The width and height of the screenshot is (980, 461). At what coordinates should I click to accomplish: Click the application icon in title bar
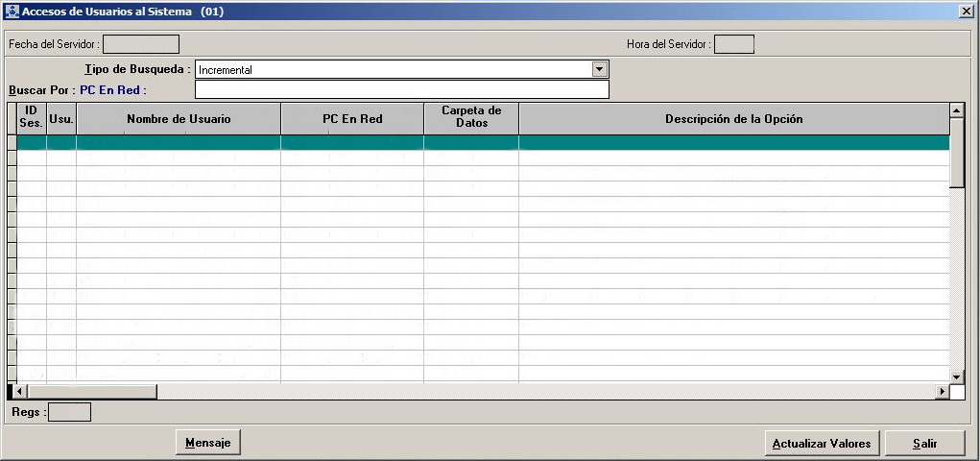(12, 12)
